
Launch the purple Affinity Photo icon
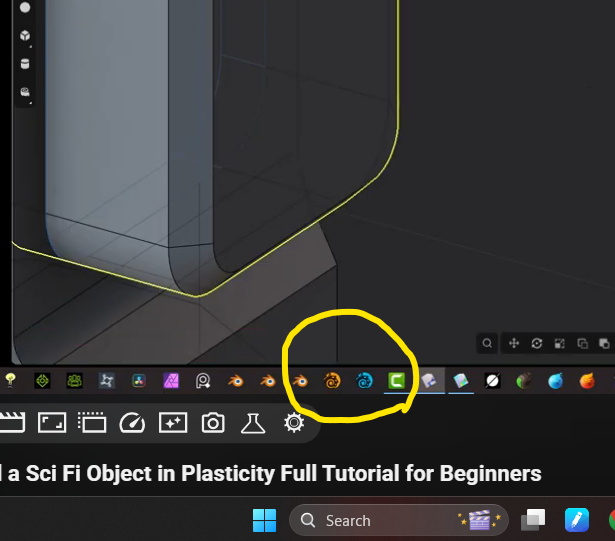171,381
